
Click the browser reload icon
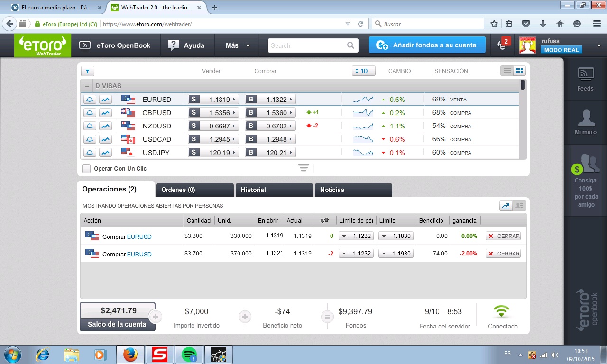tap(360, 24)
